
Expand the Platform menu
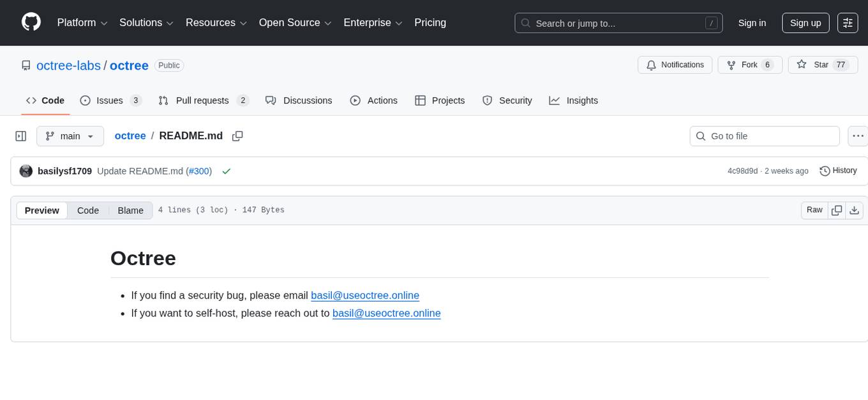click(82, 23)
